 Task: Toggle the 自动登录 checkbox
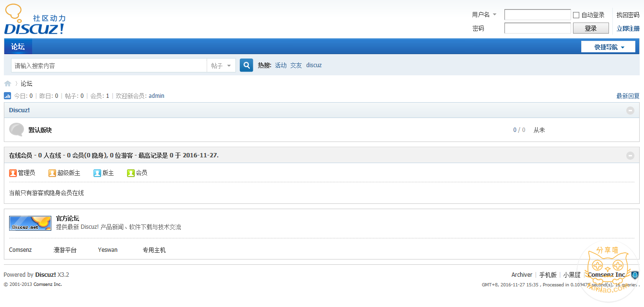[576, 15]
